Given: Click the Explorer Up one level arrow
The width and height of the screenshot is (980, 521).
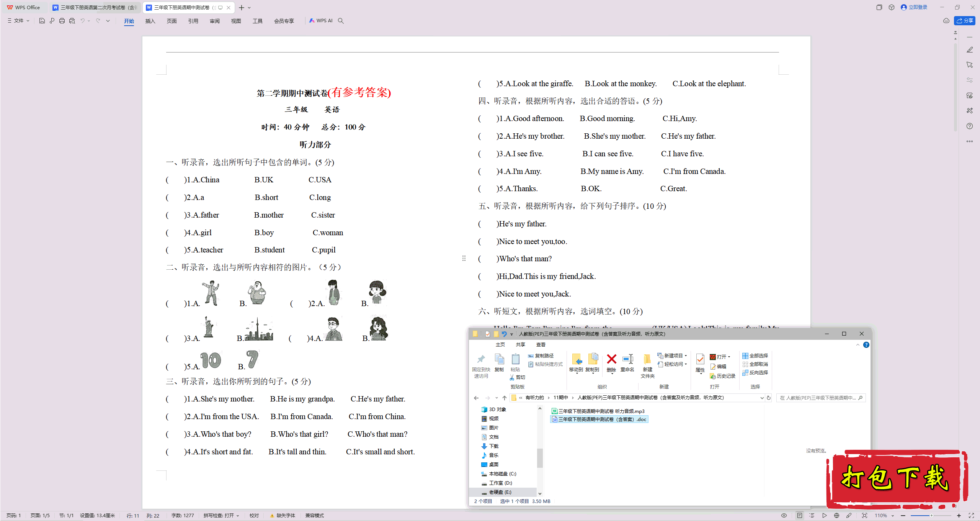Looking at the screenshot, I should point(505,398).
